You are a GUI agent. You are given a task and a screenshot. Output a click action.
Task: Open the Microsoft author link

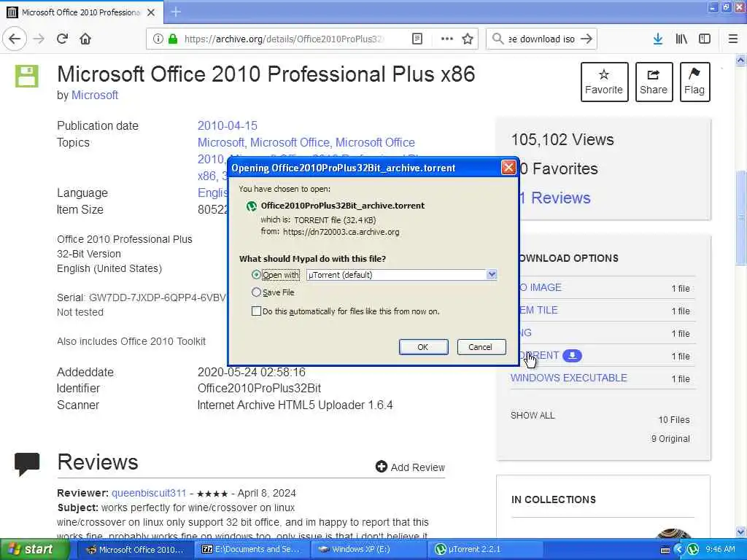coord(95,96)
